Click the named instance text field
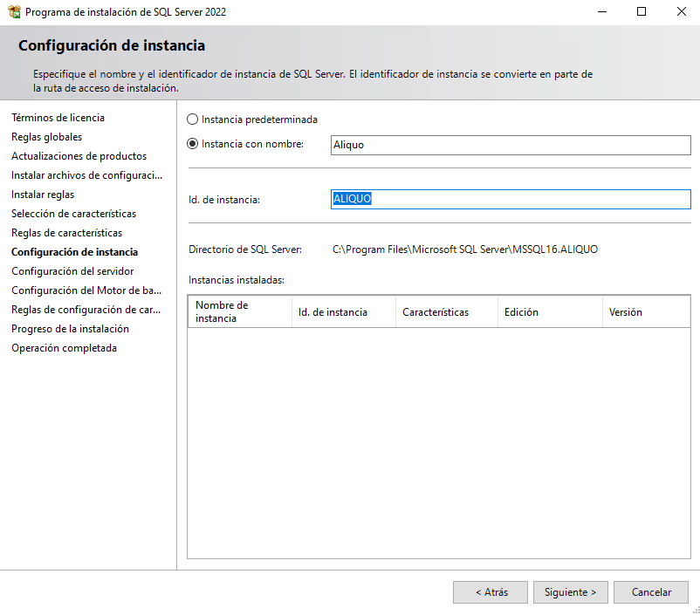This screenshot has height=615, width=700. pos(511,145)
